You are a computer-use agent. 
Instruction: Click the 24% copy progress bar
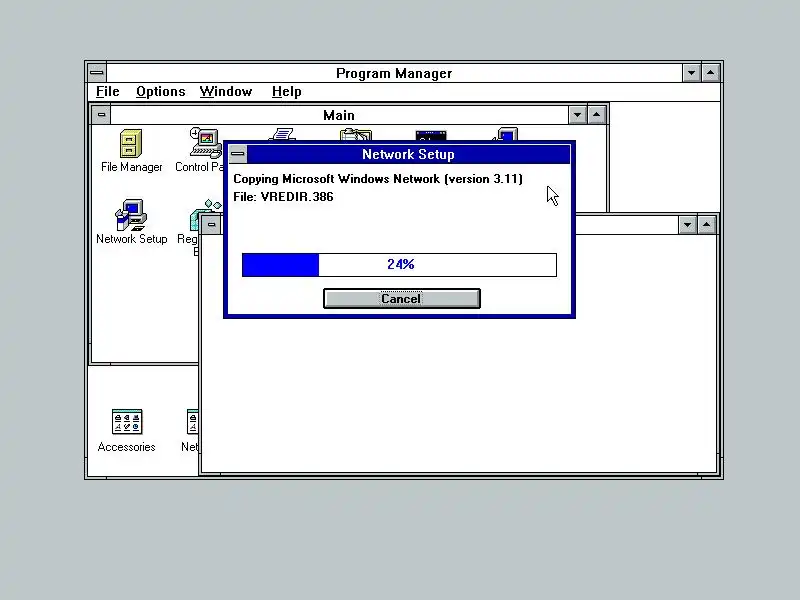(399, 265)
